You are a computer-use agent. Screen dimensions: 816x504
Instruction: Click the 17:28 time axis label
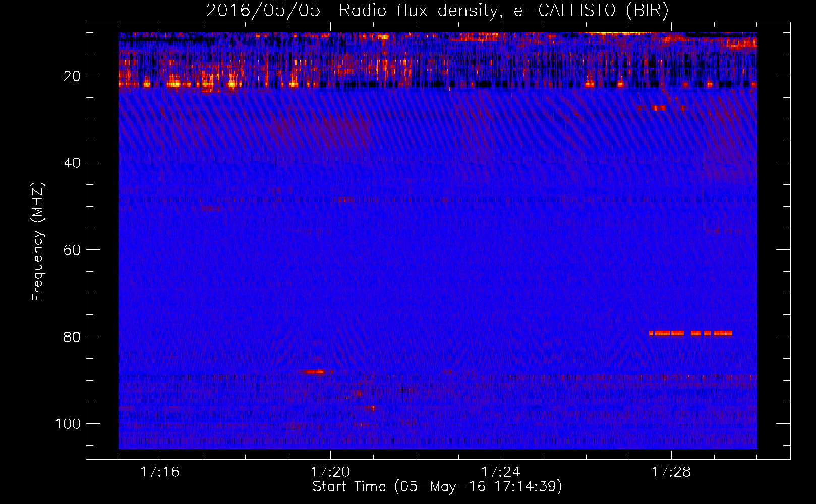[671, 472]
